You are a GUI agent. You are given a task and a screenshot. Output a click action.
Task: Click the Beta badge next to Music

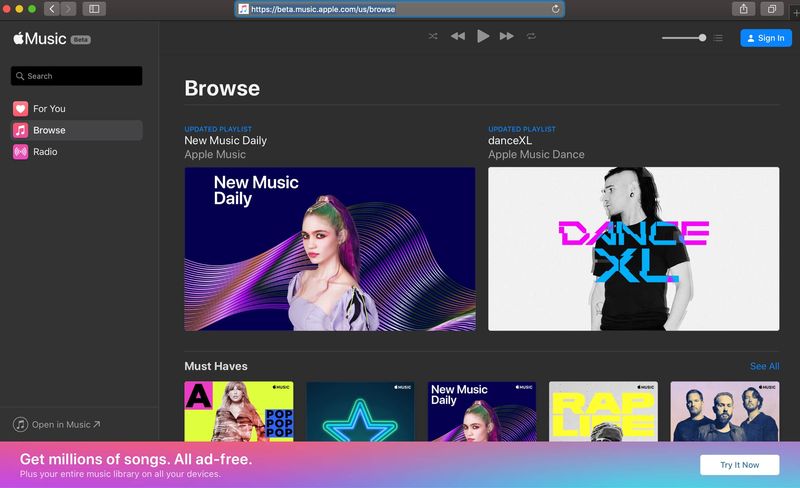(81, 40)
